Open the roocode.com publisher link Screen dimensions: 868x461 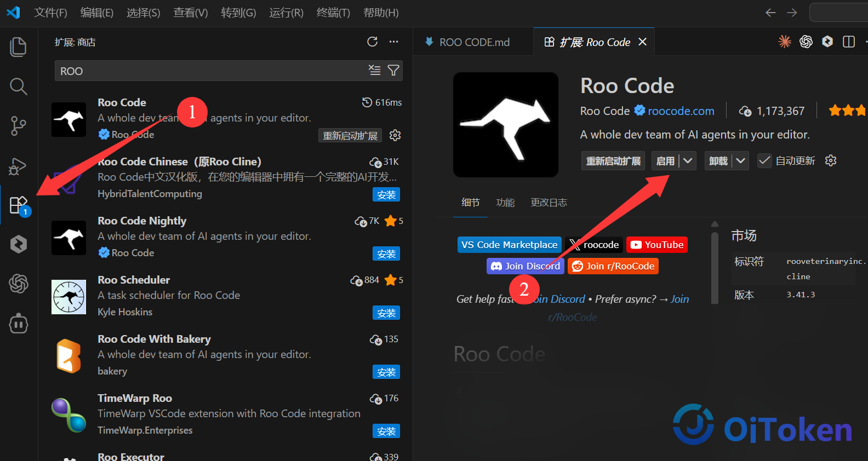pos(681,111)
